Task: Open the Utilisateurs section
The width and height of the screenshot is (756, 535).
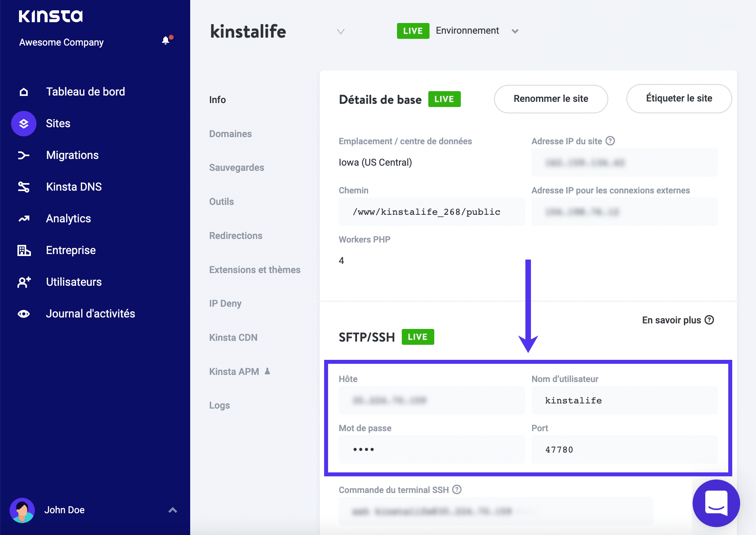Action: click(x=74, y=282)
